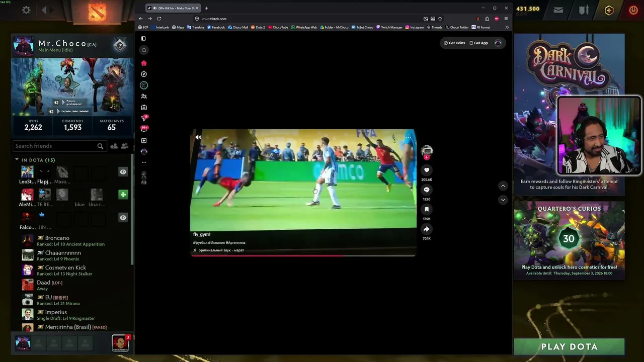Image resolution: width=644 pixels, height=362 pixels.
Task: Open browser extensions puzzle icon
Action: tap(487, 19)
